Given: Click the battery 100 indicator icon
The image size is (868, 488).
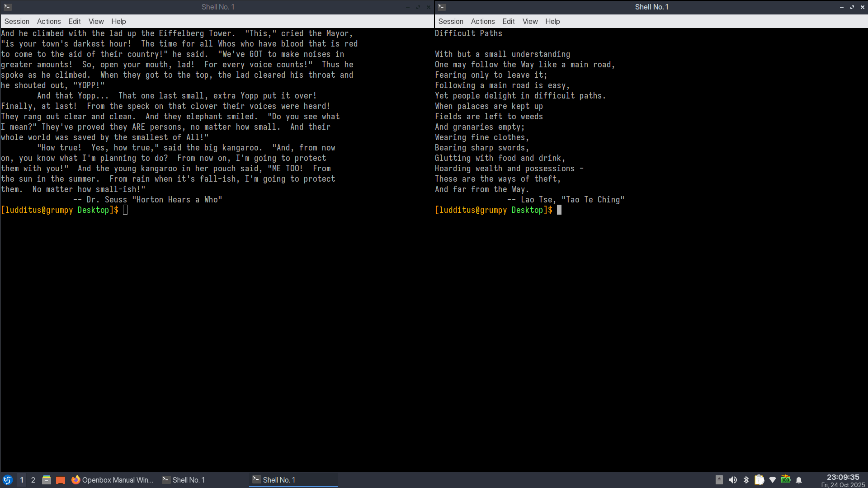Looking at the screenshot, I should (x=786, y=479).
